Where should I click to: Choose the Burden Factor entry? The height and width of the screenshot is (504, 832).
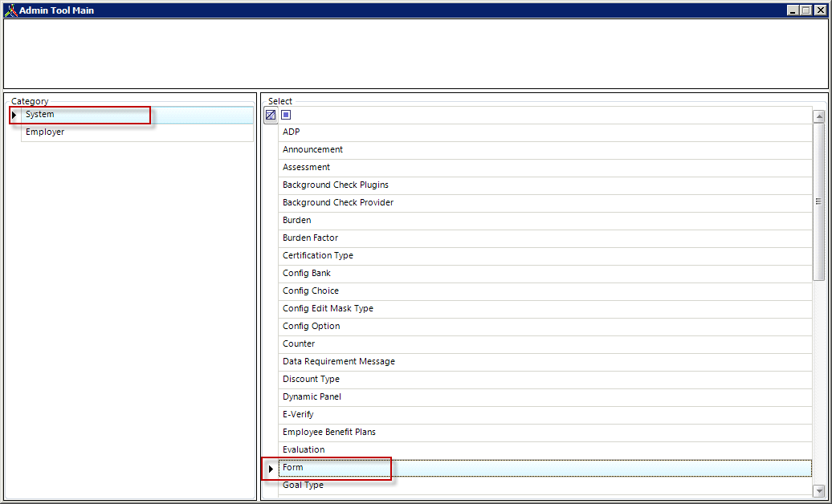310,238
